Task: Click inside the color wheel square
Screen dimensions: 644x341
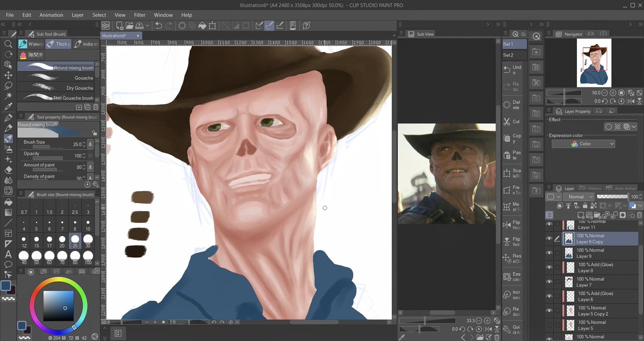Action: click(x=58, y=306)
